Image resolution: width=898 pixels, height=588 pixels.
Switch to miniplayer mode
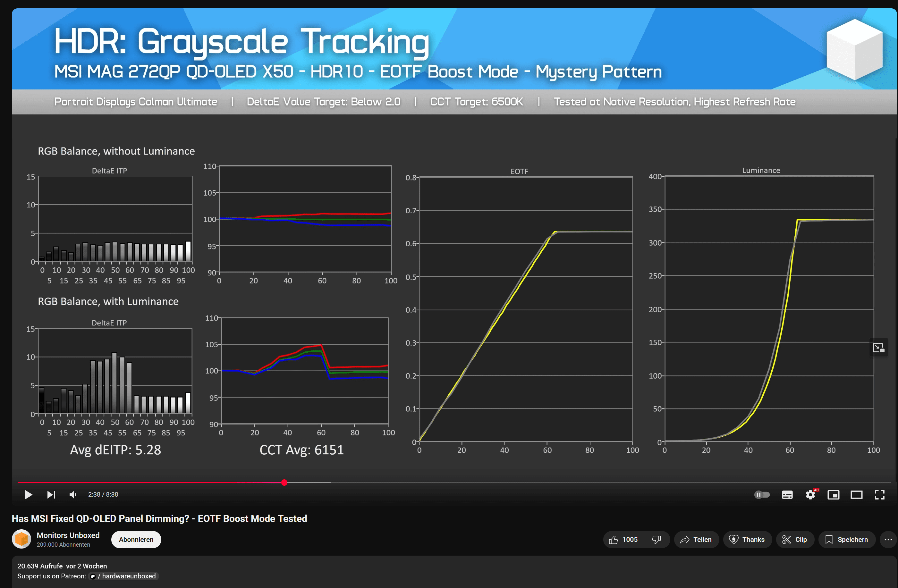[833, 494]
